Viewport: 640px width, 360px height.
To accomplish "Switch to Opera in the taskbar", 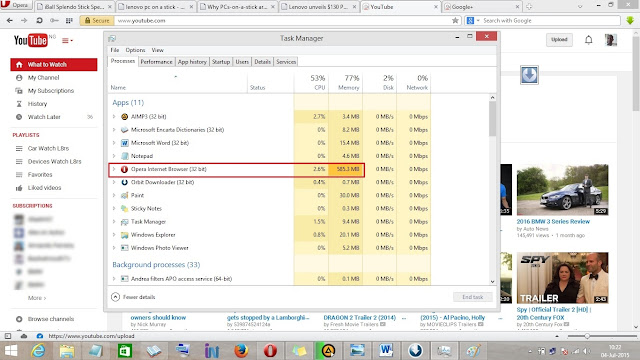I will tap(270, 351).
